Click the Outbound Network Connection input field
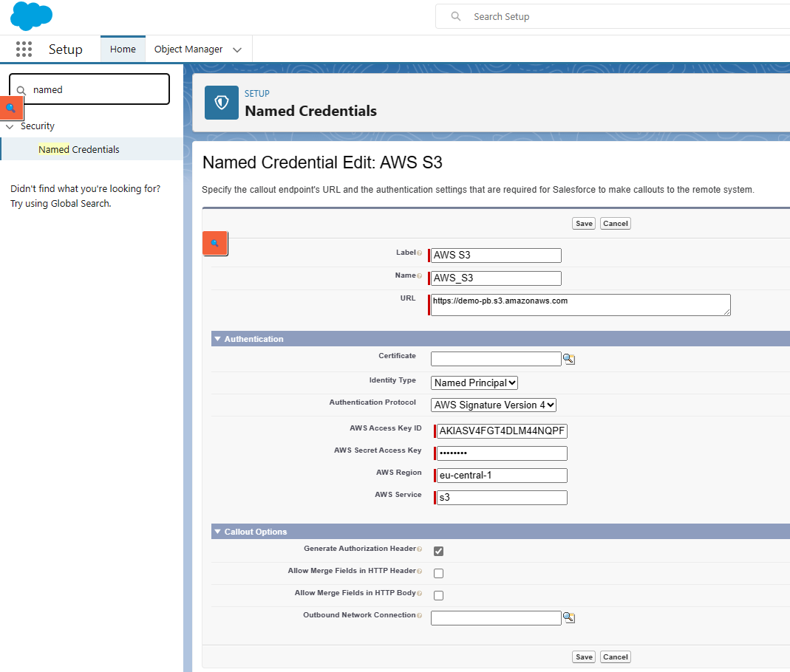Viewport: 790px width, 672px height. pos(496,617)
